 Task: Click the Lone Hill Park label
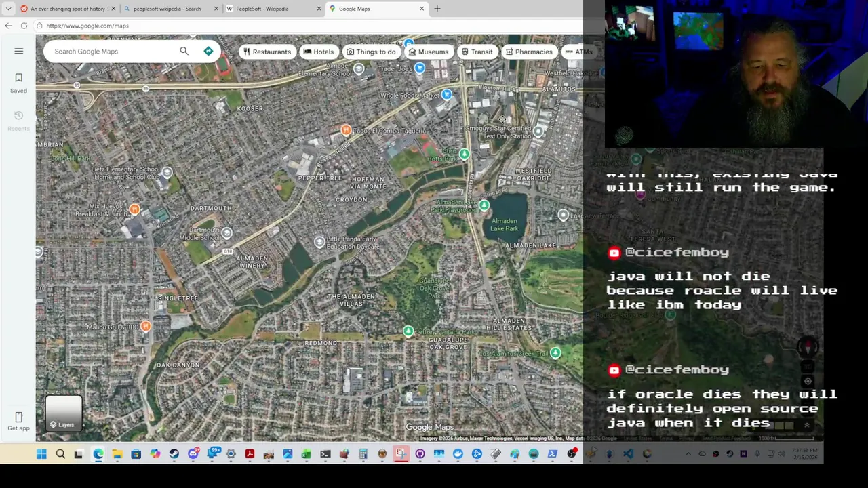71,159
